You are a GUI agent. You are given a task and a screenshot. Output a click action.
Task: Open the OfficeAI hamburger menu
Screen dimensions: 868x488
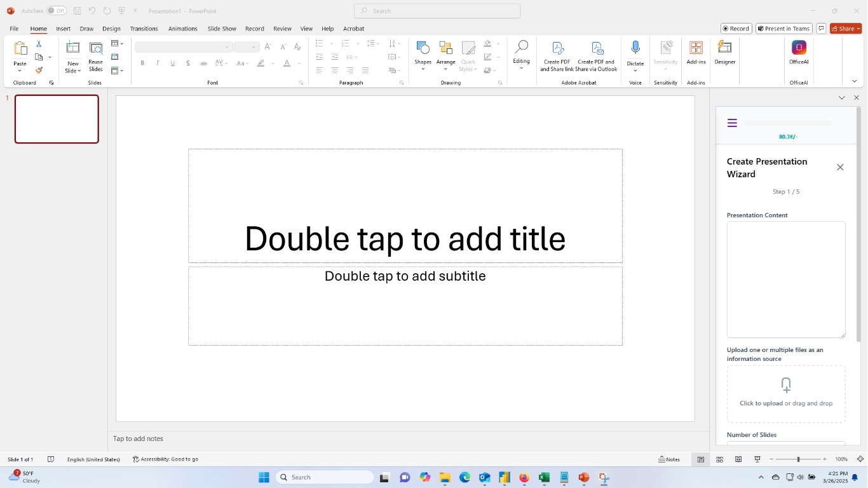tap(732, 123)
